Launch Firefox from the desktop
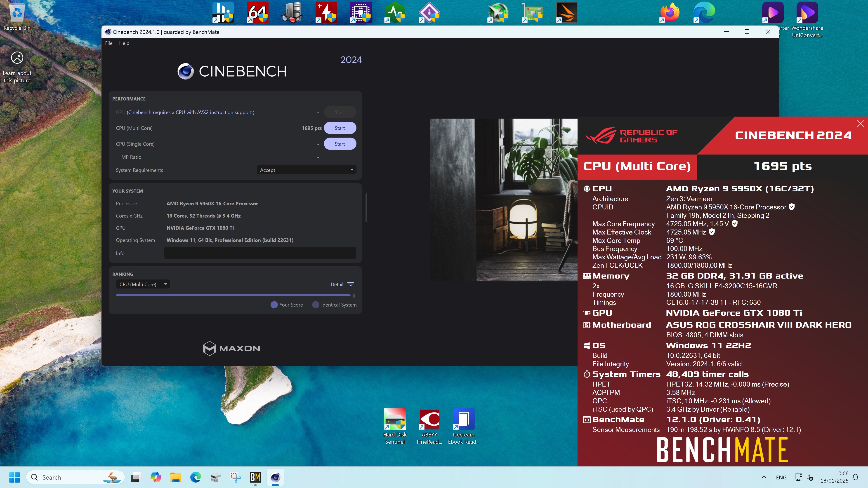The image size is (868, 488). pyautogui.click(x=670, y=12)
